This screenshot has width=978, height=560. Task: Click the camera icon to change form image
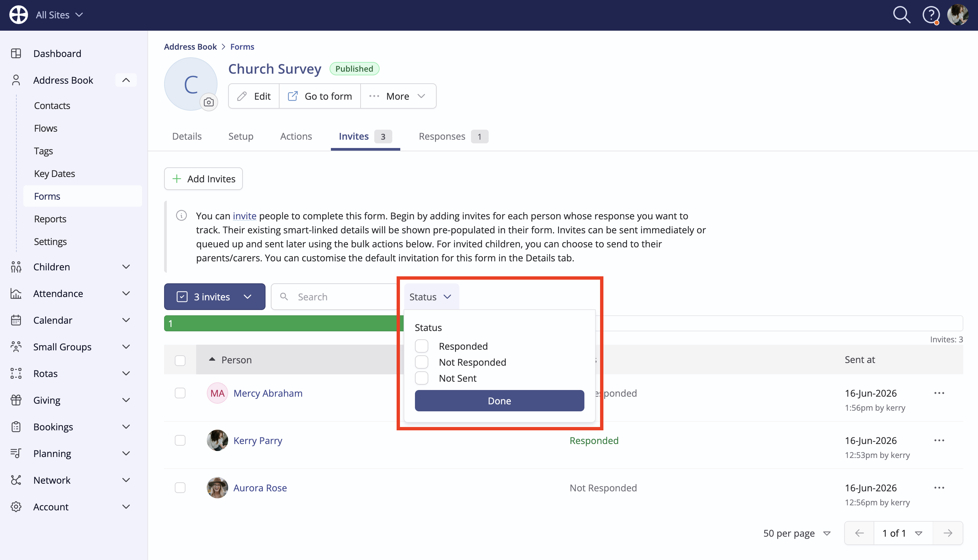[208, 102]
